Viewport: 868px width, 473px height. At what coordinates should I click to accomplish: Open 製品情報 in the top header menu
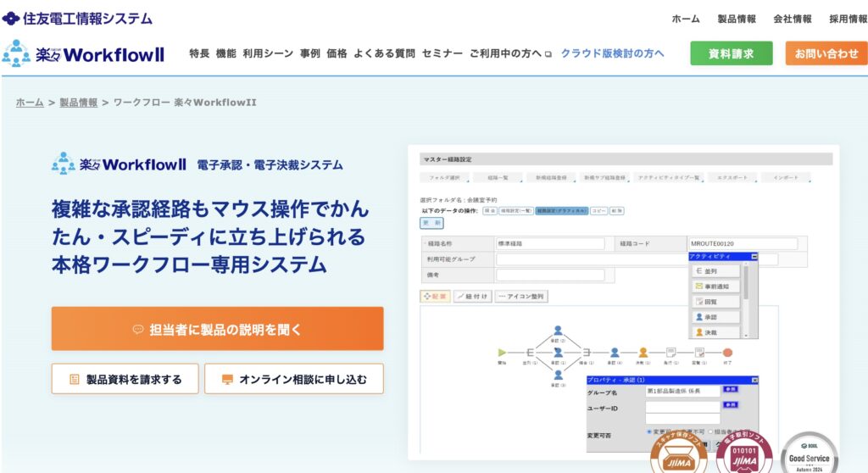(x=737, y=19)
